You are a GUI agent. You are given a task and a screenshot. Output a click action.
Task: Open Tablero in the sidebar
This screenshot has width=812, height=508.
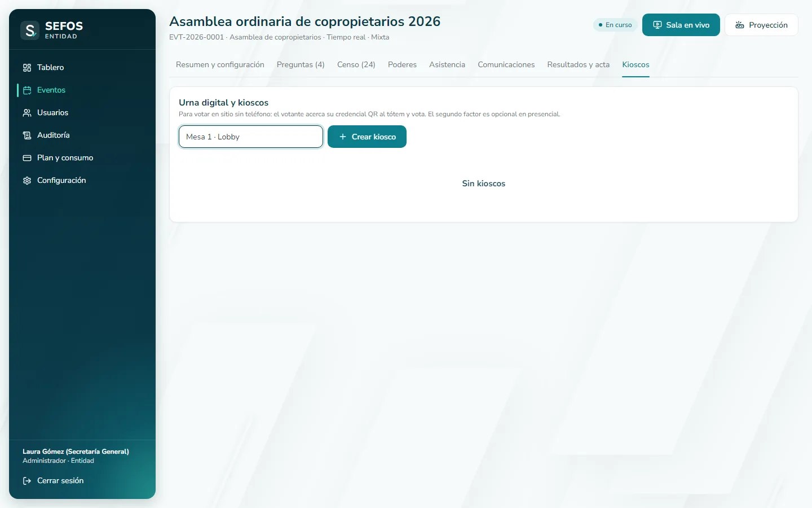tap(82, 68)
